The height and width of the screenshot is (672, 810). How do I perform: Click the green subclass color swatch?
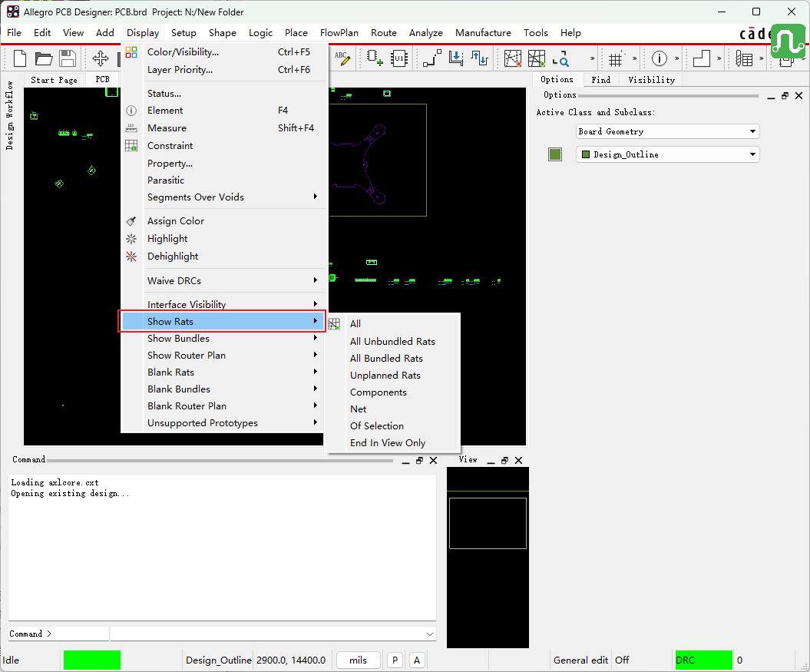(x=555, y=154)
